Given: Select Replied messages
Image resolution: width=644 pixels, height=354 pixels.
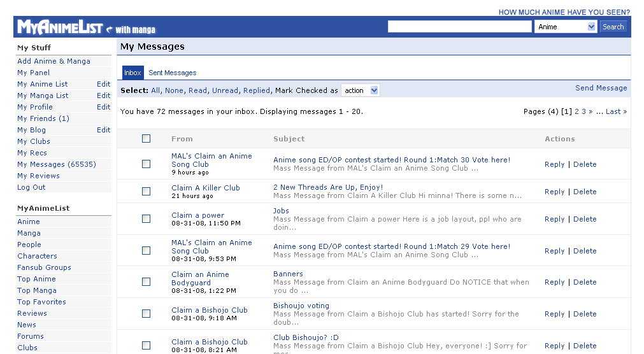Looking at the screenshot, I should click(257, 90).
